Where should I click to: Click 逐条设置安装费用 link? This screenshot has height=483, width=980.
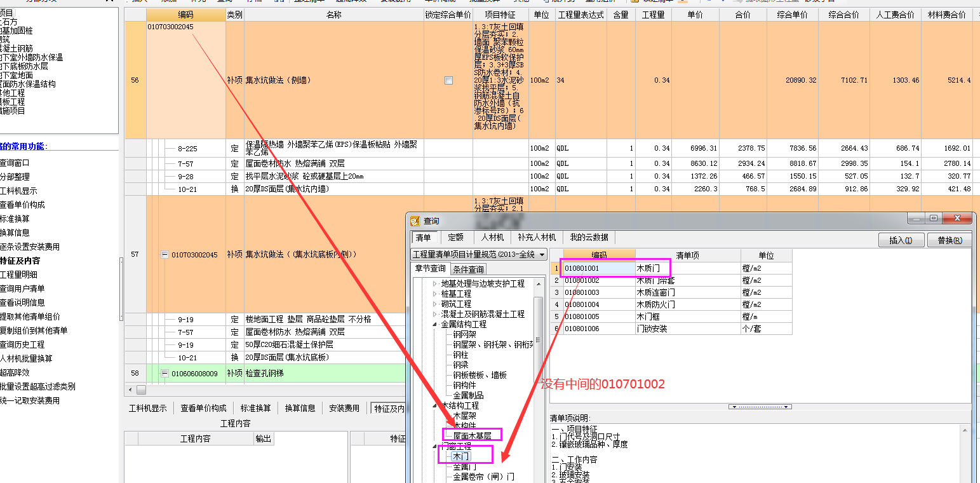(x=30, y=247)
